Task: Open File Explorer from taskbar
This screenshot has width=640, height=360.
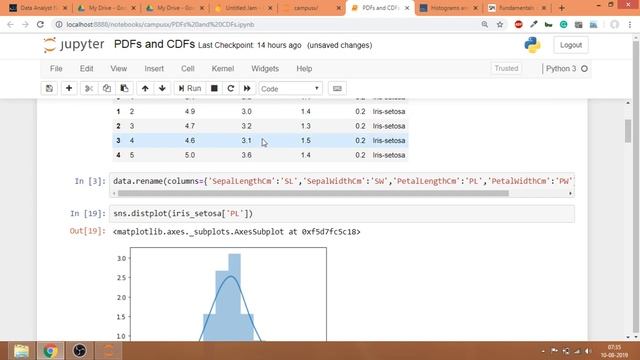Action: pos(21,351)
